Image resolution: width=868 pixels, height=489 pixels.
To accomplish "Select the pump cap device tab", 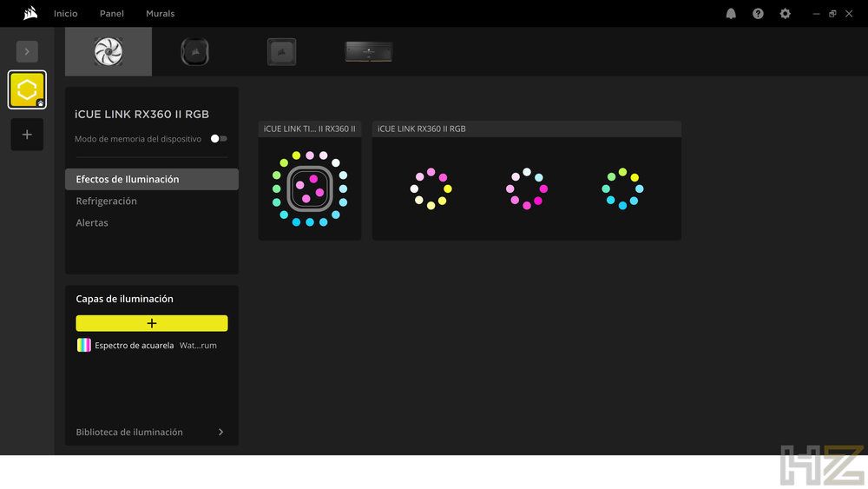I will click(x=194, y=51).
